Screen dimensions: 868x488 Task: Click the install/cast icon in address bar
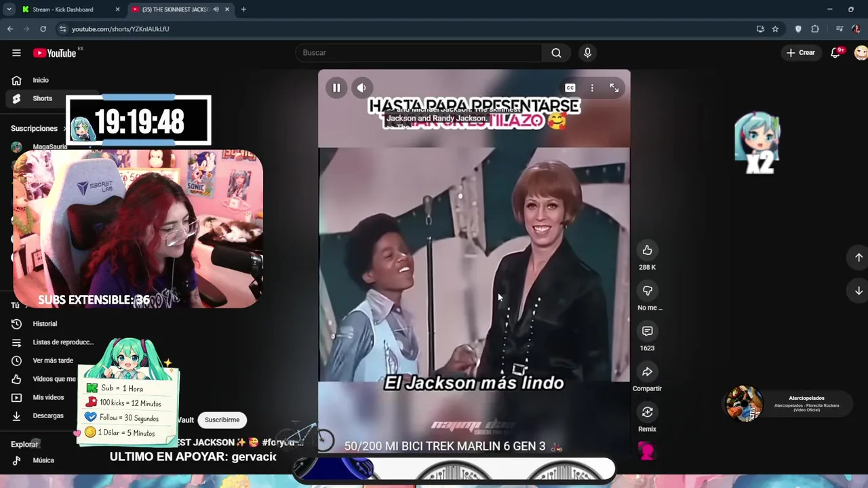point(760,29)
